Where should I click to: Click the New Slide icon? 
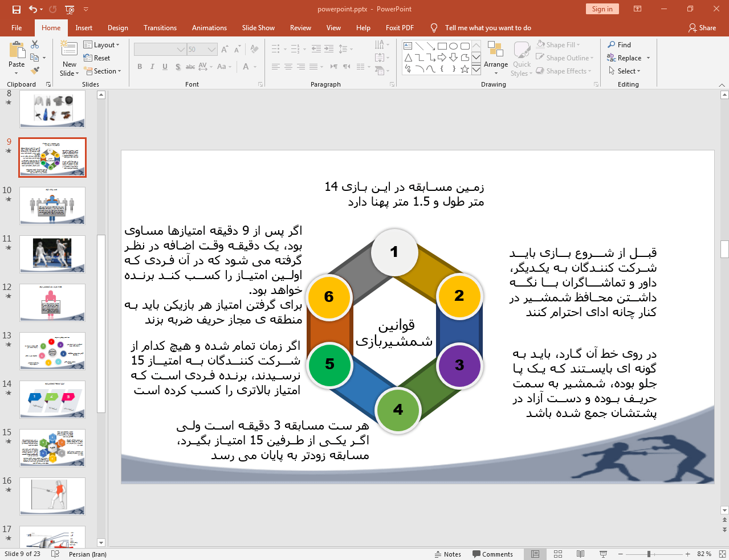tap(69, 49)
